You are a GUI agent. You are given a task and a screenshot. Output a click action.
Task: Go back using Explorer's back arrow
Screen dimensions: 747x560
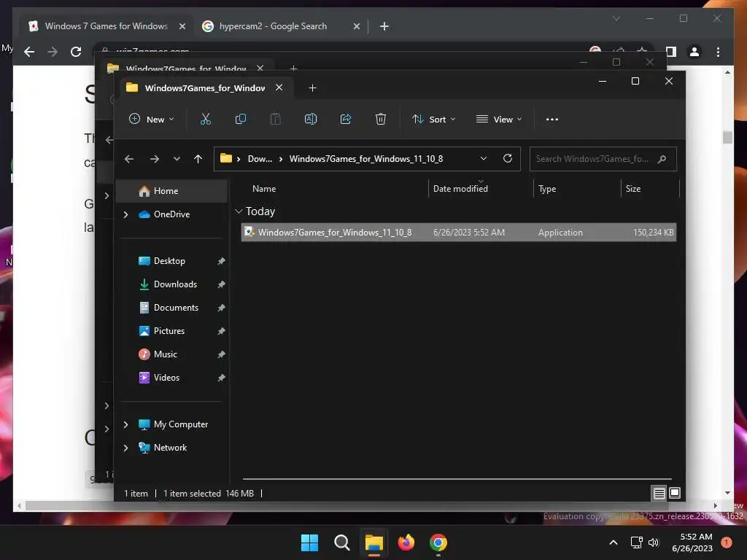click(129, 158)
